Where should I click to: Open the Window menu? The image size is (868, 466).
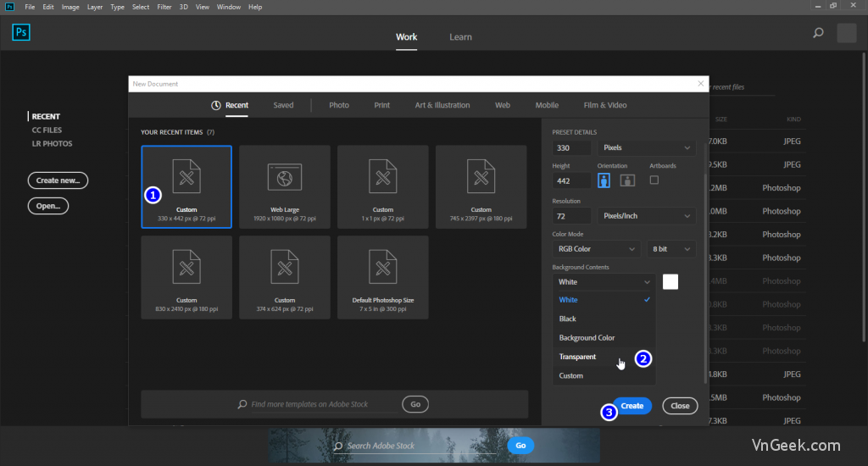click(x=229, y=7)
